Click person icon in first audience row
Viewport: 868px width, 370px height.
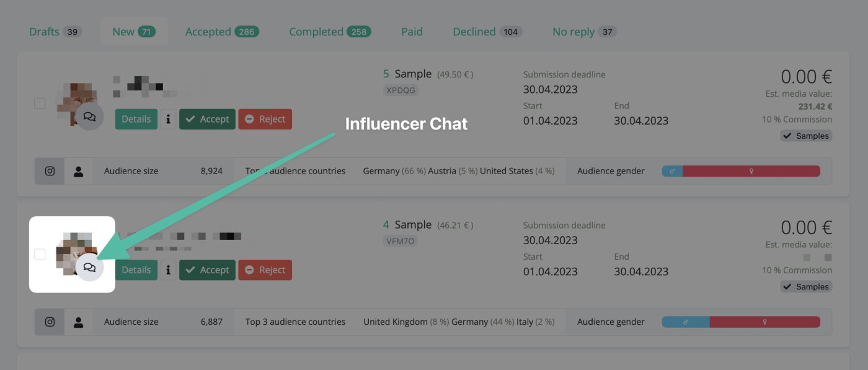tap(79, 171)
